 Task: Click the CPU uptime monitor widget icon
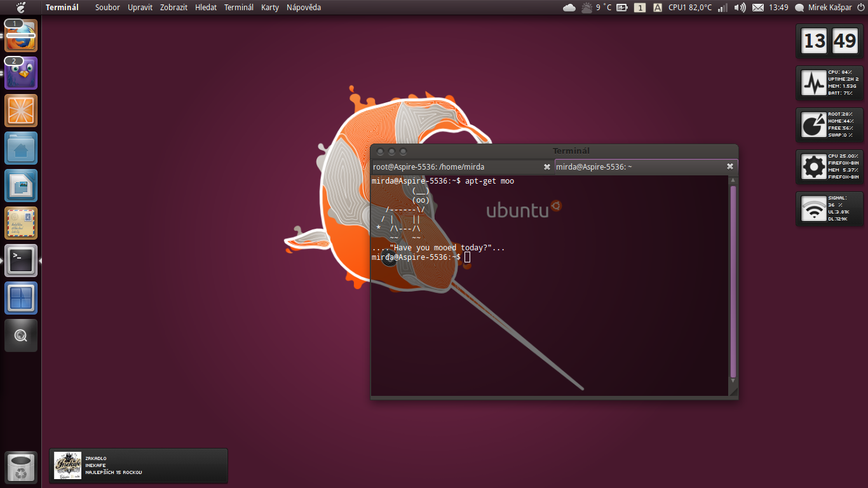(x=813, y=83)
